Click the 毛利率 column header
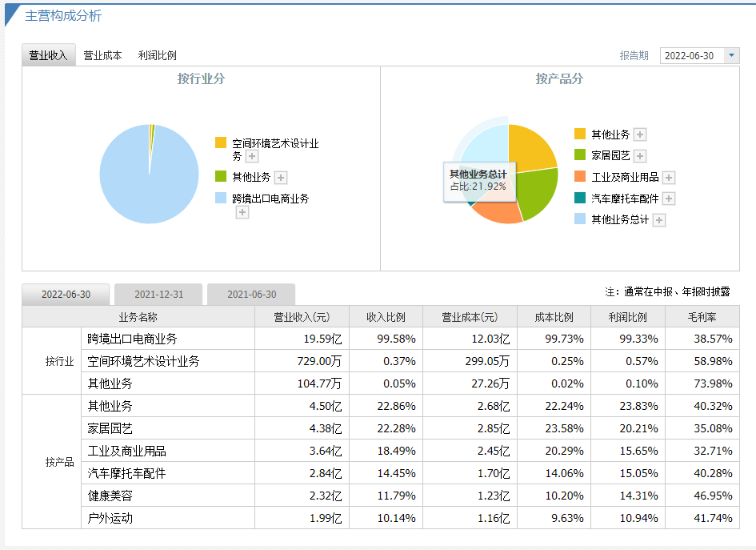The image size is (756, 550). 701,317
